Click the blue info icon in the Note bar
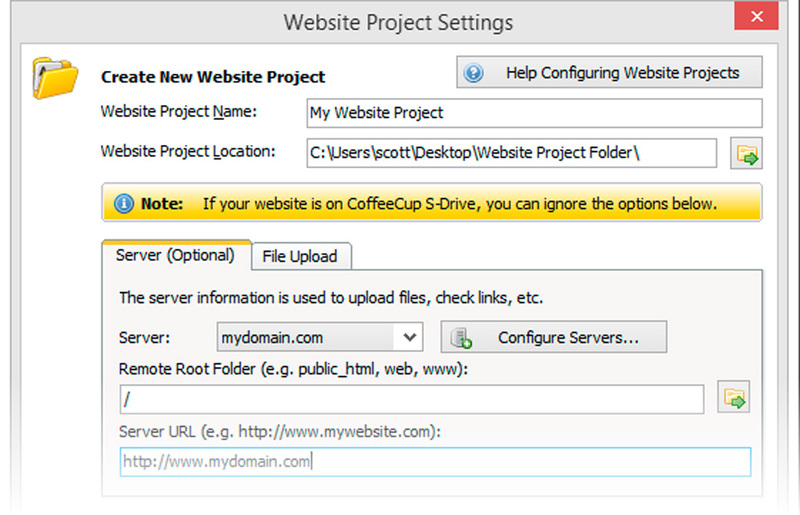800x515 pixels. pos(123,204)
